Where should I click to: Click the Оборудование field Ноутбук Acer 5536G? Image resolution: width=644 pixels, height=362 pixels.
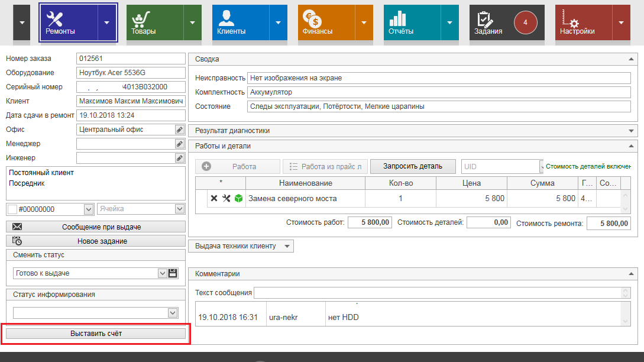pos(131,73)
